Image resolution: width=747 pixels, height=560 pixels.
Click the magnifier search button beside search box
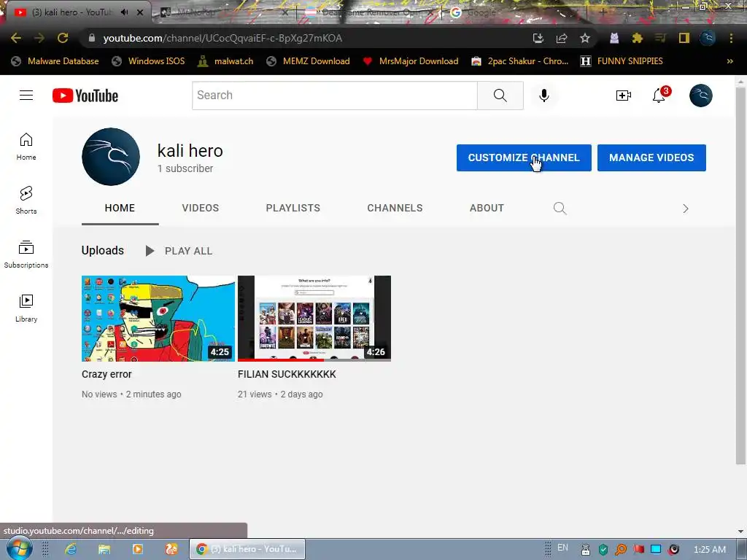click(x=500, y=96)
